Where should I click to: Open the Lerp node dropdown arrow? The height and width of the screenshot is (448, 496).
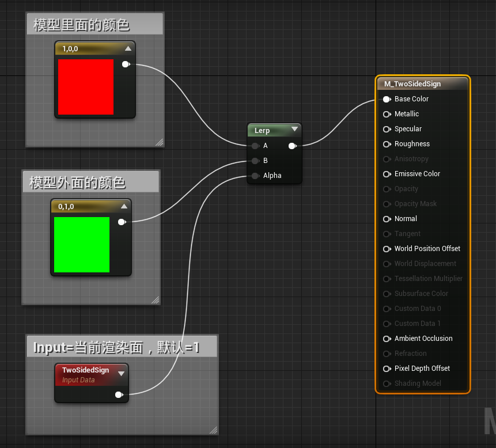(x=294, y=129)
